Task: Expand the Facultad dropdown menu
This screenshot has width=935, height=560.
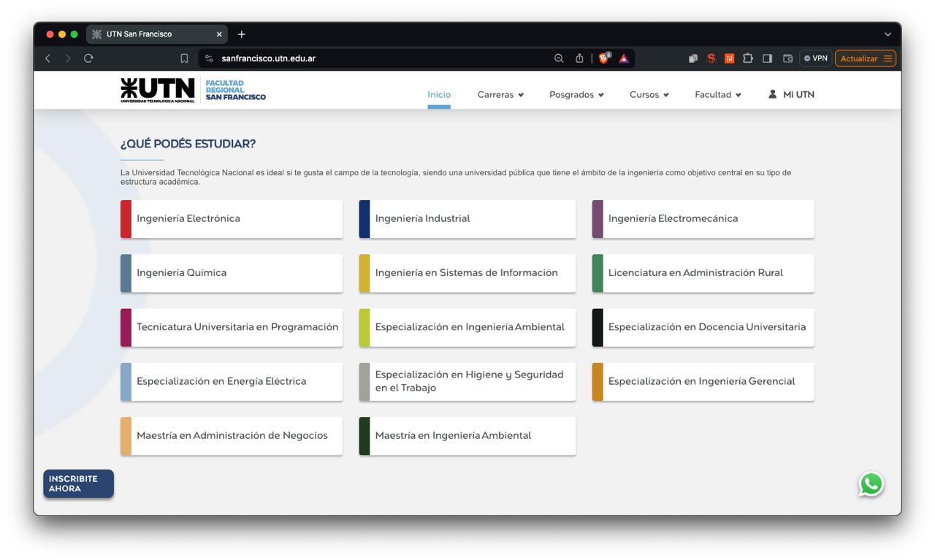Action: pos(718,94)
